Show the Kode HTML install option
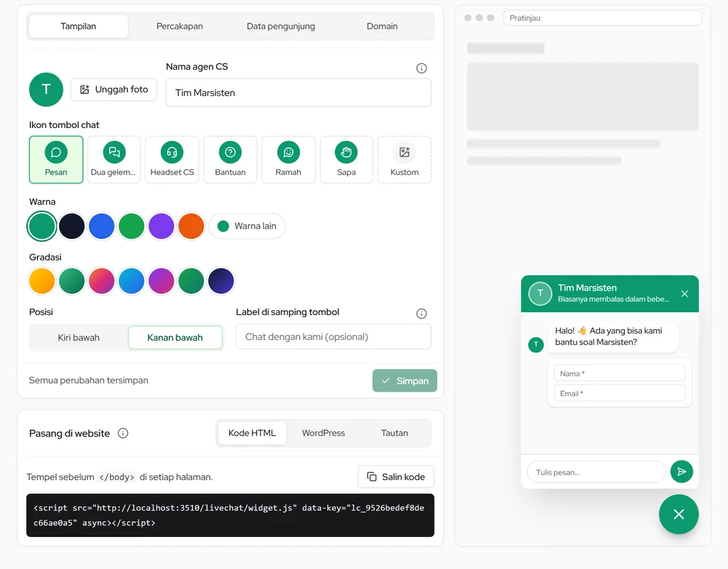Viewport: 728px width, 569px height. point(252,433)
